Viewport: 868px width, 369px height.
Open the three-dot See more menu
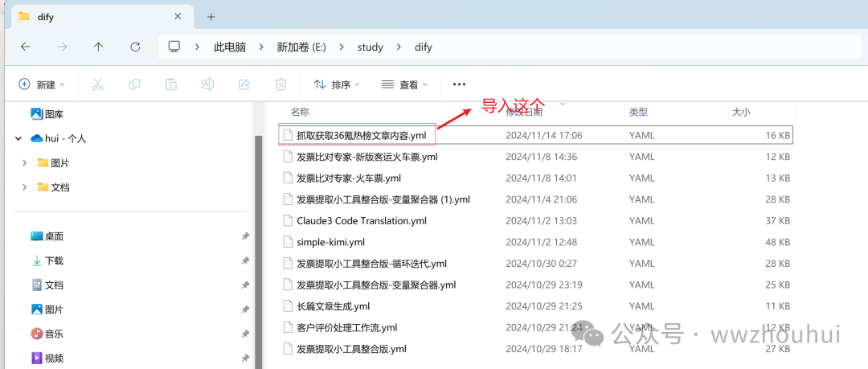pos(459,84)
